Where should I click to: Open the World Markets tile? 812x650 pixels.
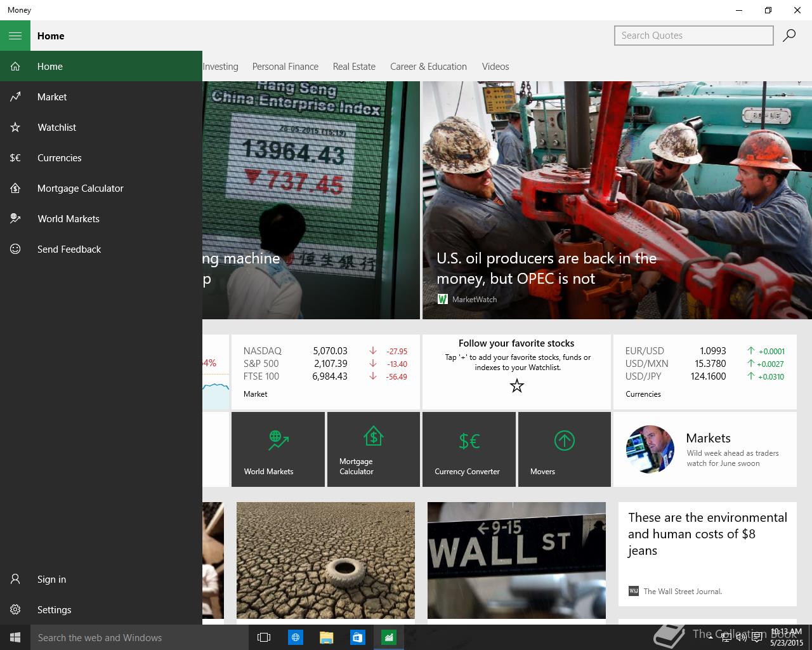(x=278, y=449)
